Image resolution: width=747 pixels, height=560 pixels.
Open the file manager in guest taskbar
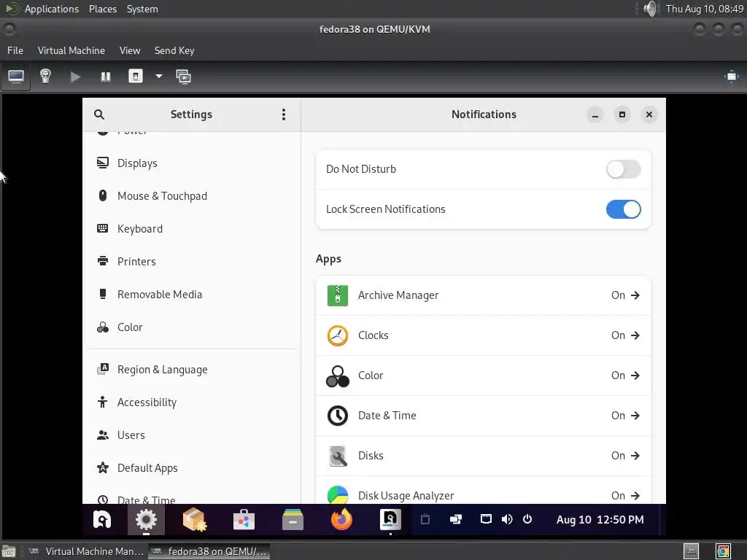pos(293,519)
